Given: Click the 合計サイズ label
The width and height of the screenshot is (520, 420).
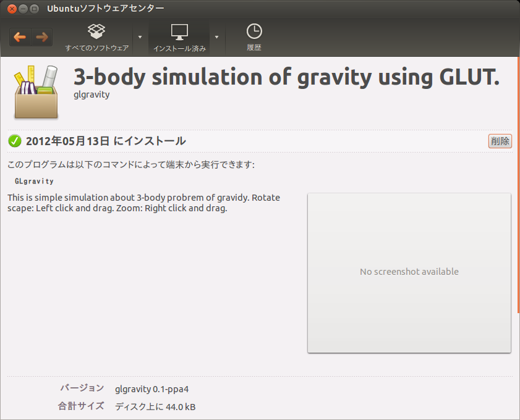Looking at the screenshot, I should (x=81, y=406).
